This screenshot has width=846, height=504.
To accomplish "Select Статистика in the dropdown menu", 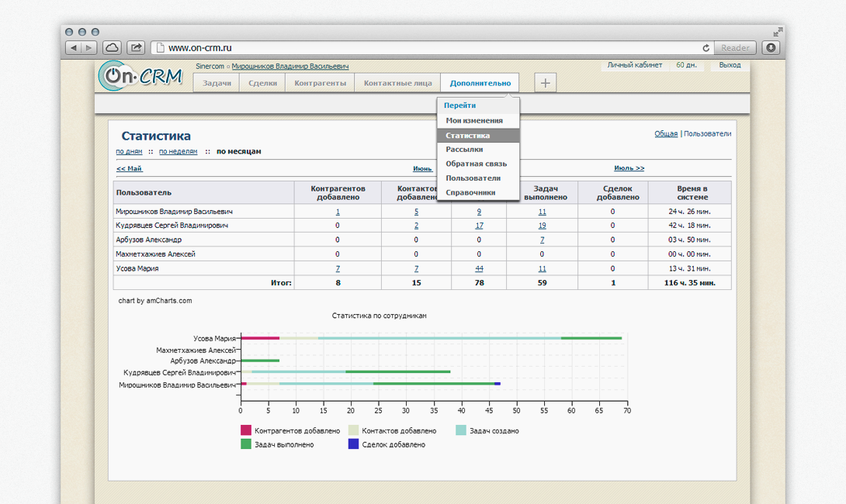I will tap(478, 135).
